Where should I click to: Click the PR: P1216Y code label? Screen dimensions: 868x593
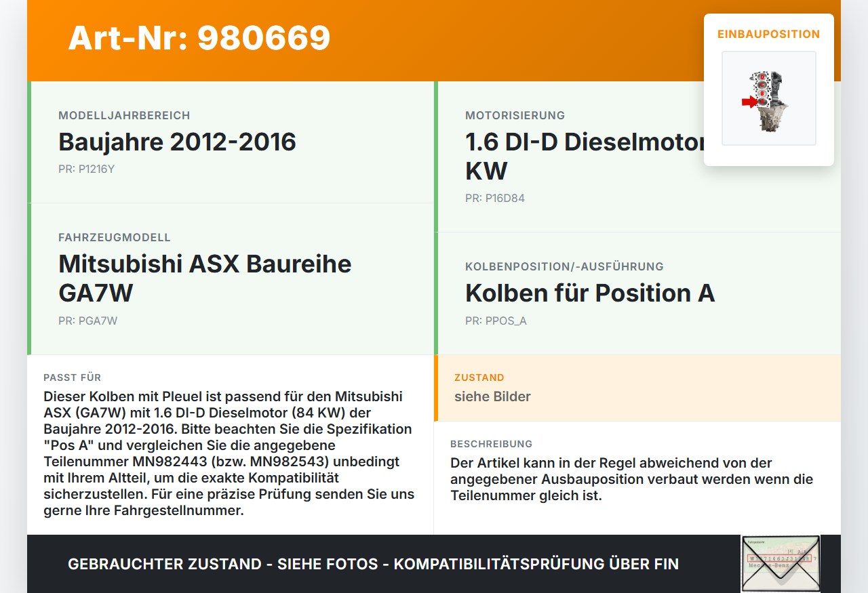point(87,169)
